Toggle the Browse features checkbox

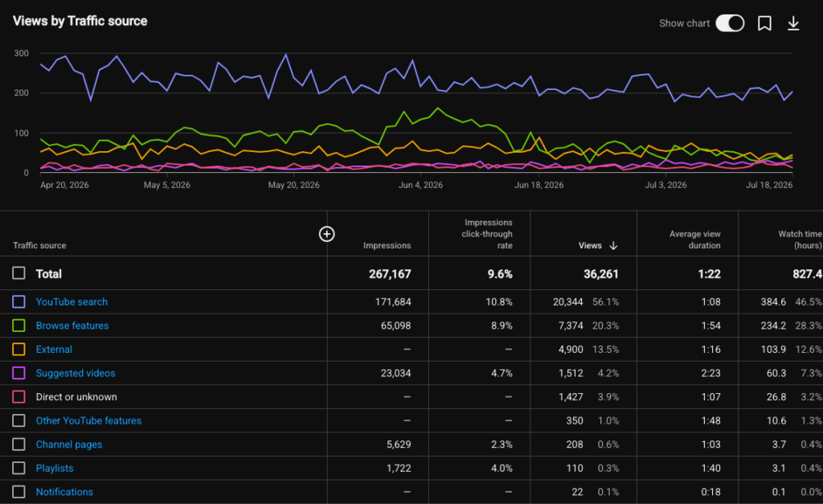pos(19,326)
